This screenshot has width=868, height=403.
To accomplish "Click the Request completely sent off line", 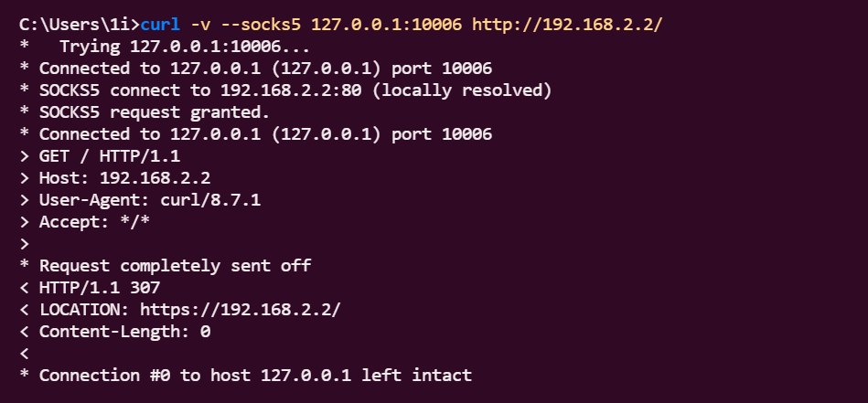I will tap(175, 266).
